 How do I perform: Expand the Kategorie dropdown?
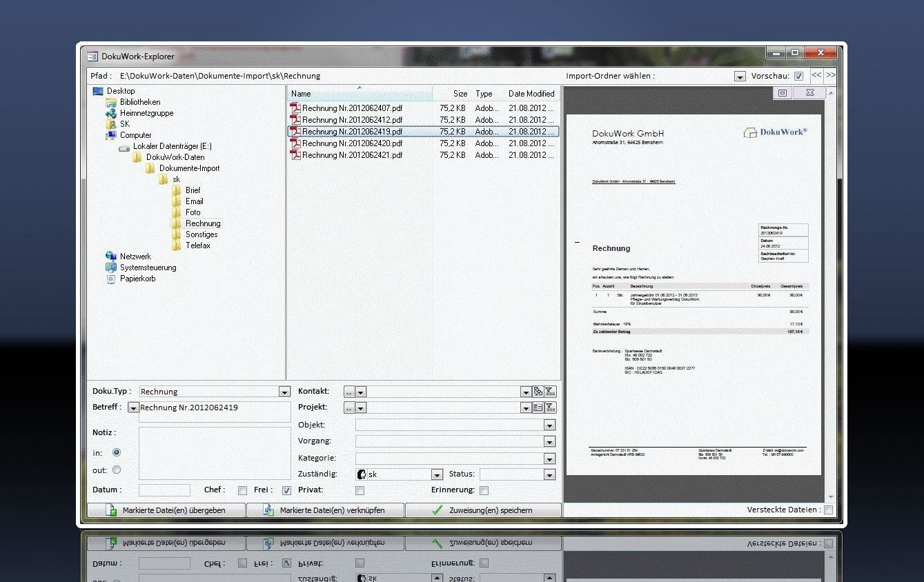tap(550, 459)
